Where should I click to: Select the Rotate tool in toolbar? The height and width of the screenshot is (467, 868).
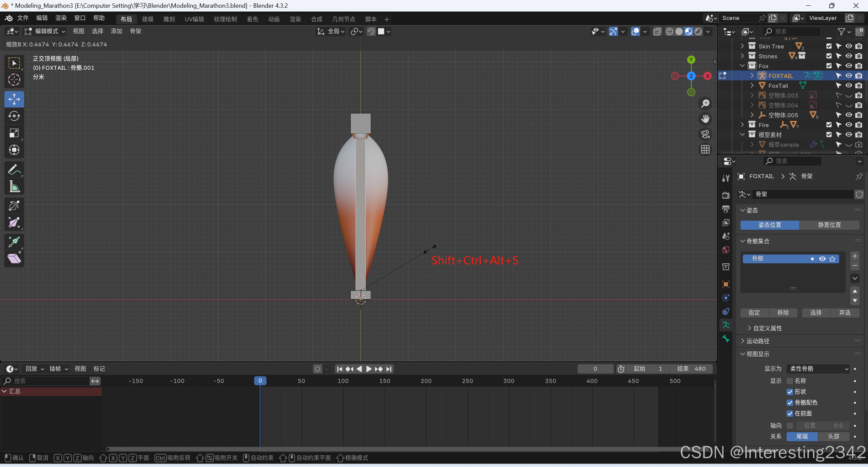point(14,116)
